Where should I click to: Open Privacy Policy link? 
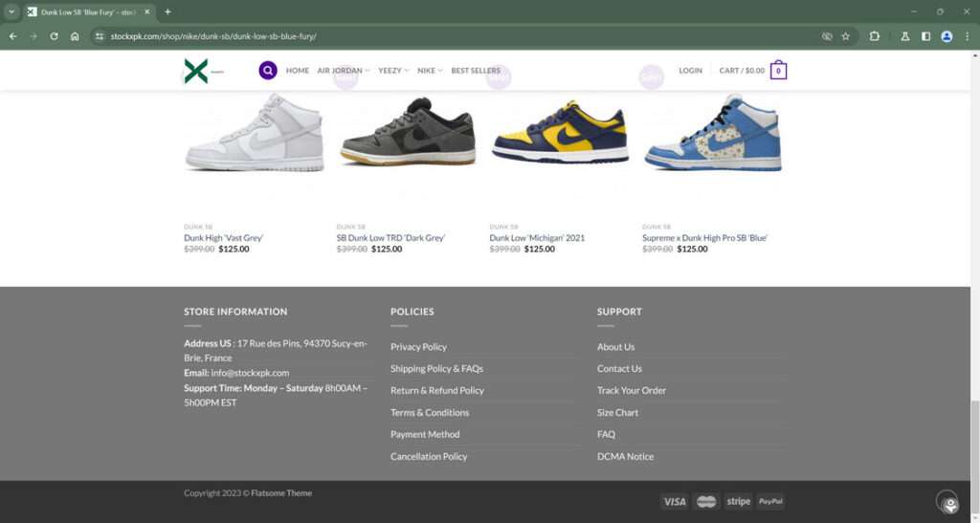point(419,346)
